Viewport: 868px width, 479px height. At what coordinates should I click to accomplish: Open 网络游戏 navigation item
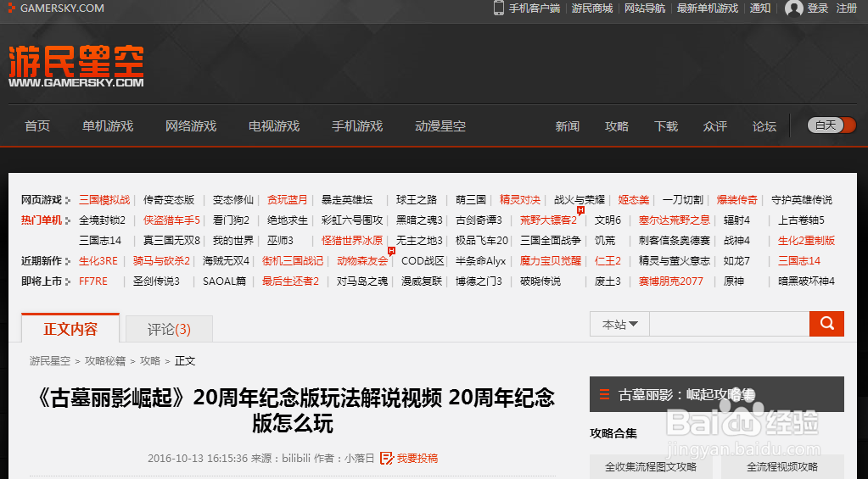click(191, 126)
